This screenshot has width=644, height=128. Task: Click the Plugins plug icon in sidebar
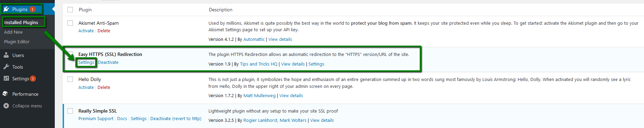[6, 9]
